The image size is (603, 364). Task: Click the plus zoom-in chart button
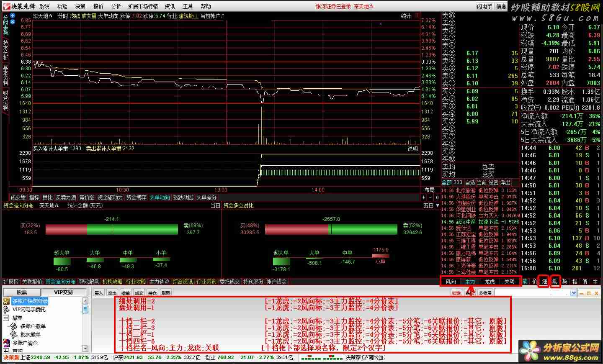pos(423,197)
